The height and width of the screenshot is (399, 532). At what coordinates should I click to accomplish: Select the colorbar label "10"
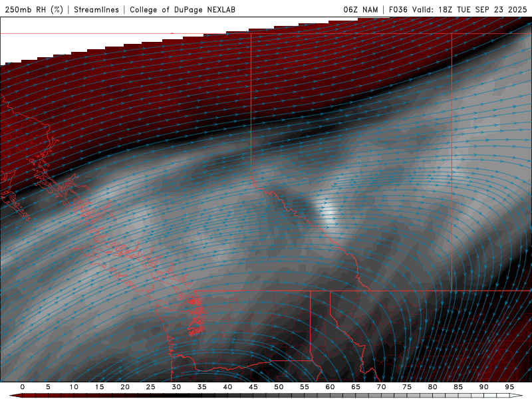coord(74,387)
